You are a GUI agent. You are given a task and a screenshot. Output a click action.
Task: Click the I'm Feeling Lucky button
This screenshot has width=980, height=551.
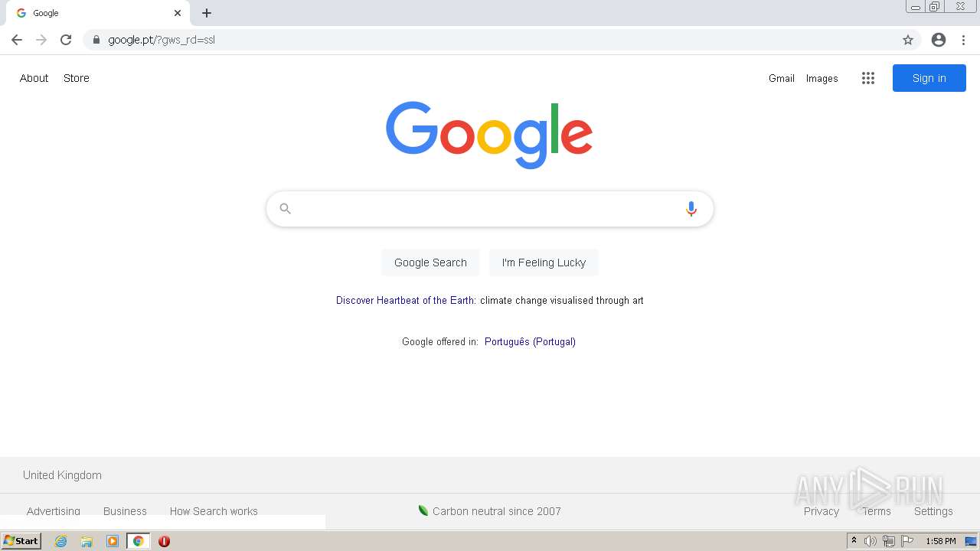click(x=544, y=262)
